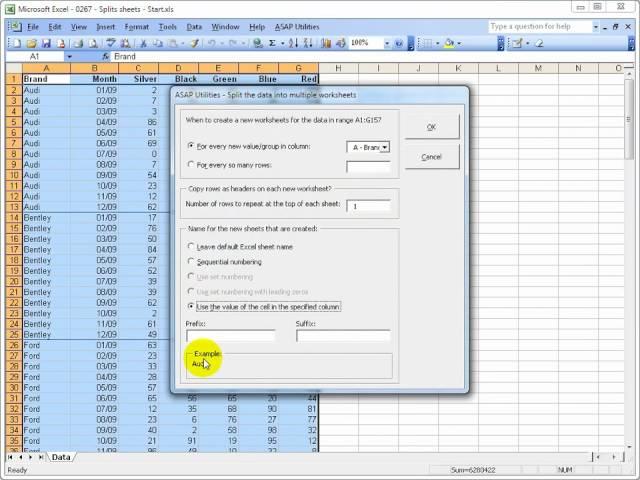
Task: Click the rows to repeat number field
Action: tap(368, 206)
